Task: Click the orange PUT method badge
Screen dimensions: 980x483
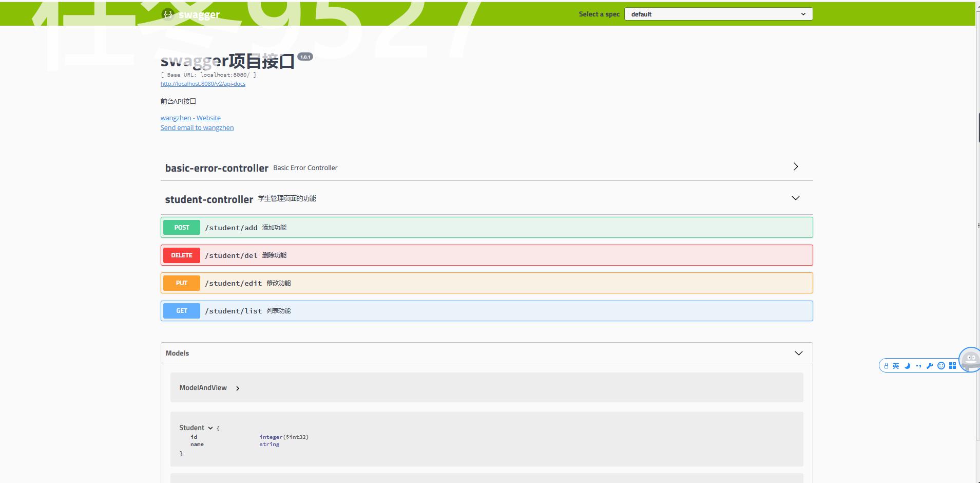Action: click(x=182, y=283)
